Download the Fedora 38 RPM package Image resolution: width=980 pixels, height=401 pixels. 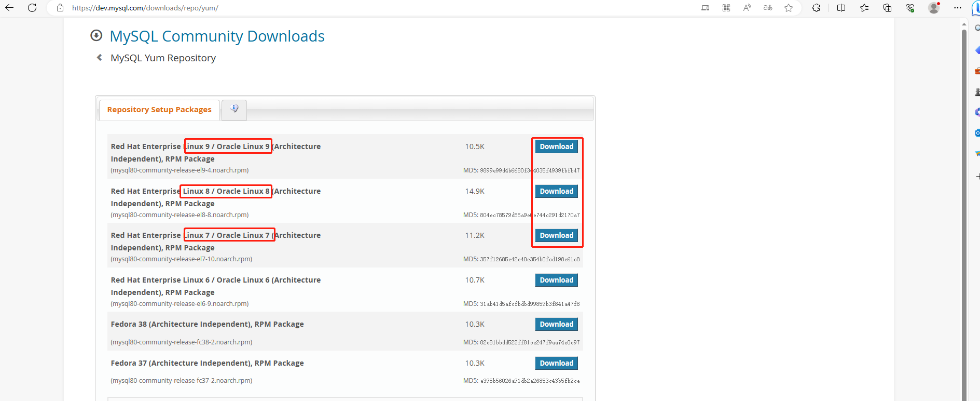coord(557,324)
